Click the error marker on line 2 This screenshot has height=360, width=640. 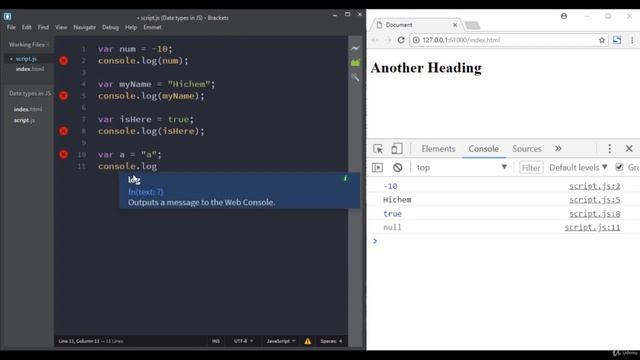(x=64, y=60)
